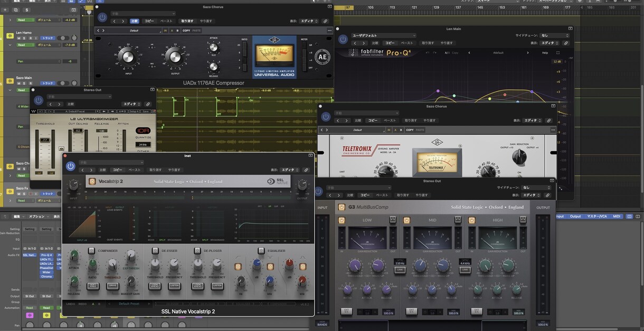The height and width of the screenshot is (331, 644).
Task: Toggle the De-Esser section power button
Action: coord(155,251)
